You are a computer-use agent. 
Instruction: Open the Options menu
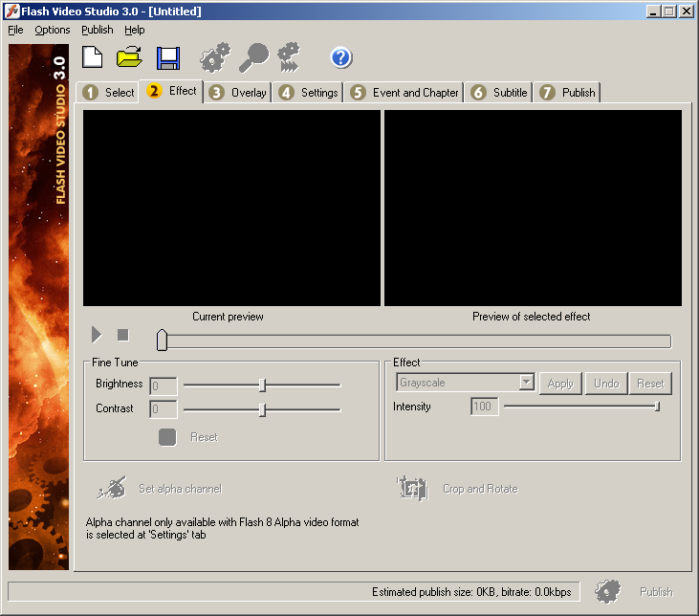click(53, 30)
